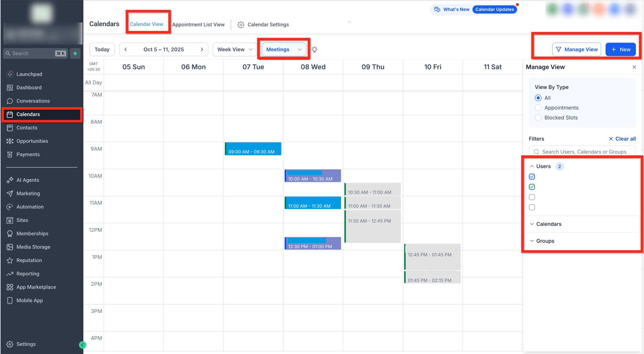This screenshot has width=644, height=354.
Task: Open Calendar Settings gear icon
Action: [241, 25]
